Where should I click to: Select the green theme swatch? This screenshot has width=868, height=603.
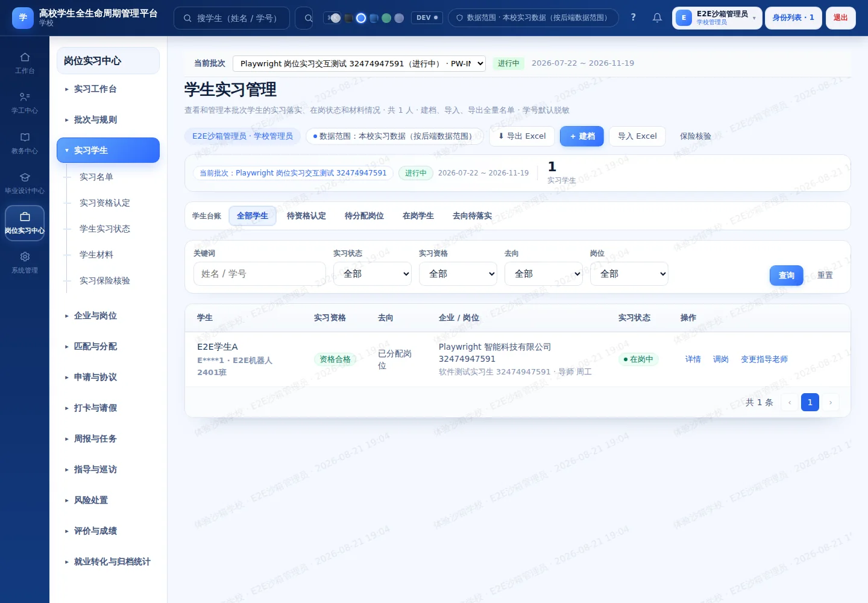coord(386,18)
